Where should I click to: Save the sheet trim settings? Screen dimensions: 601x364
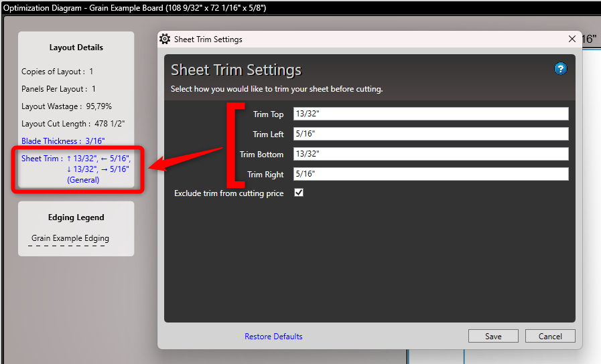(x=493, y=336)
